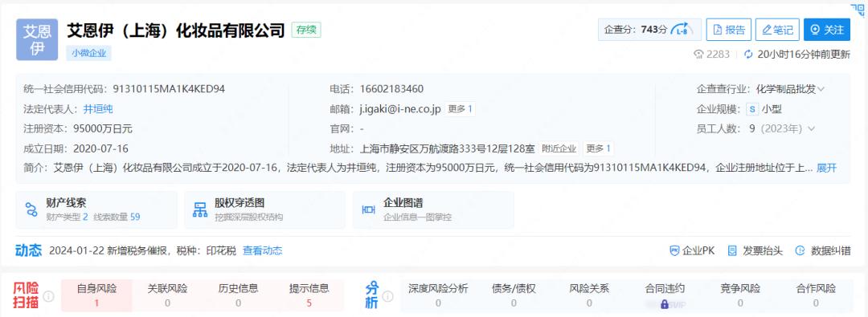Click the 查看动态 link
868x317 pixels.
click(x=262, y=250)
